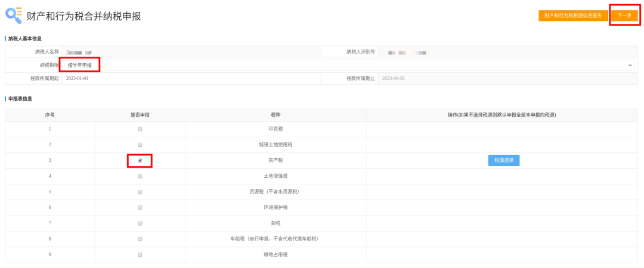Click the 纳税人识别号 value field
Screen dimensions: 644x268
click(x=507, y=52)
